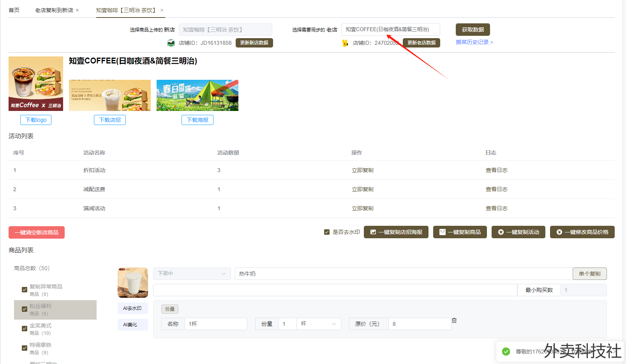Close the 老店复制到新店 tab
This screenshot has width=626, height=364.
click(78, 10)
